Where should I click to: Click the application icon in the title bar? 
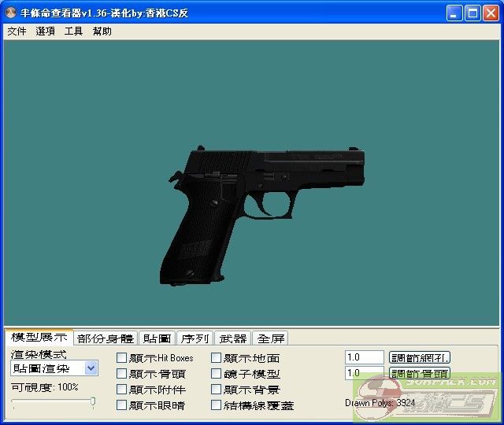click(11, 13)
